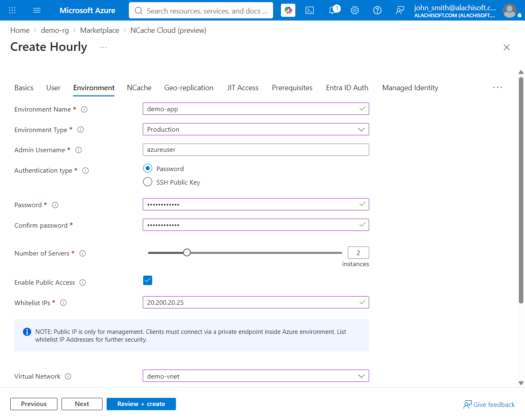Open Cloud Shell terminal

coord(310,10)
